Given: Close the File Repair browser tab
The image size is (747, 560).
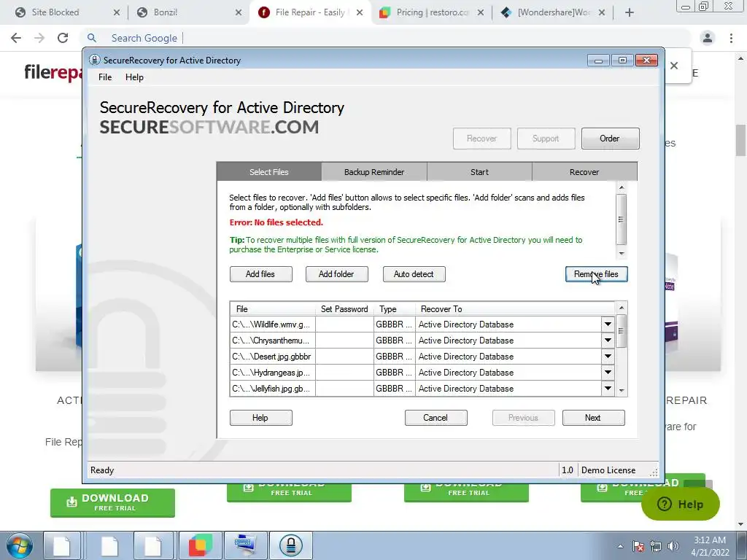Looking at the screenshot, I should pyautogui.click(x=360, y=13).
